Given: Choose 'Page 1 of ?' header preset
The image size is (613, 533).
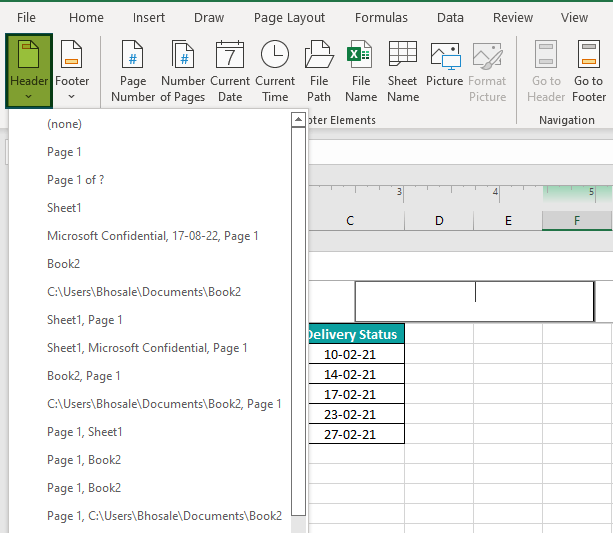Looking at the screenshot, I should pyautogui.click(x=150, y=180).
